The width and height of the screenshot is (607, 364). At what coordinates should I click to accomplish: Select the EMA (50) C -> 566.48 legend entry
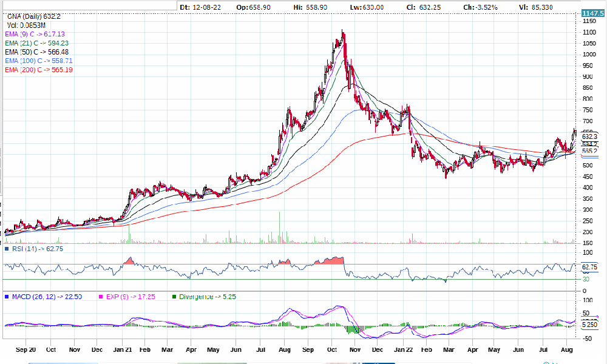(37, 52)
